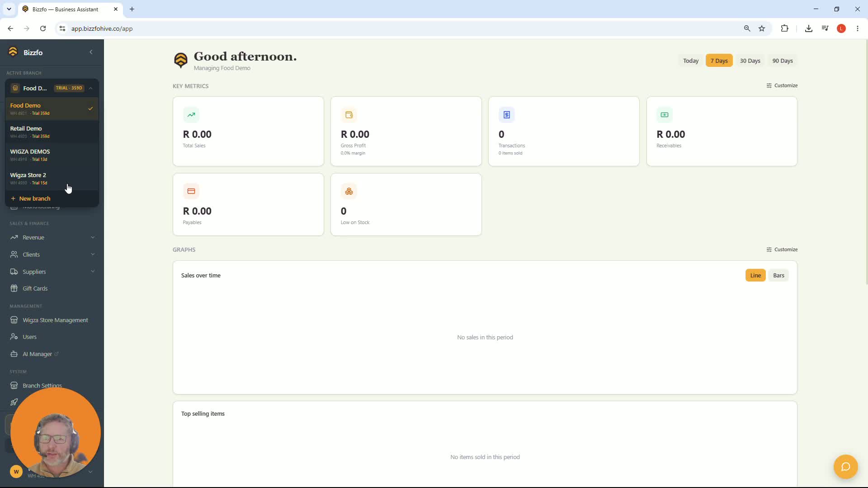Click the Transactions receipt icon
The width and height of the screenshot is (868, 488).
click(x=507, y=115)
